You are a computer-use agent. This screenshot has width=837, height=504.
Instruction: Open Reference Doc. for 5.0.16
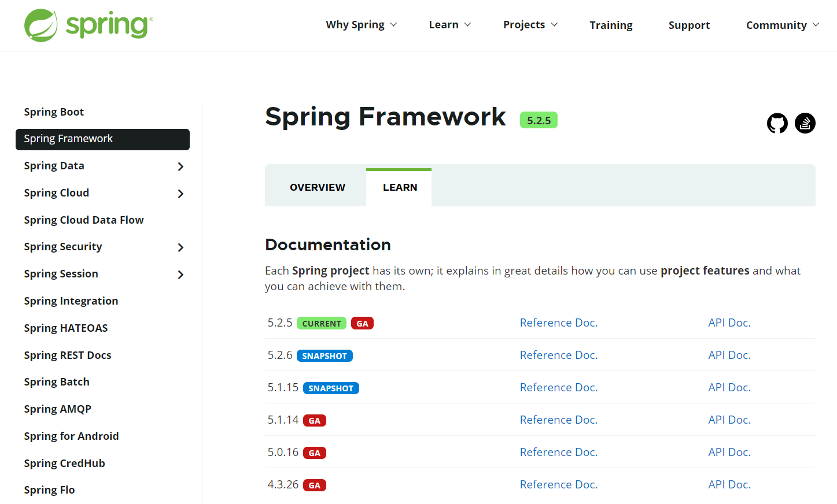click(558, 452)
